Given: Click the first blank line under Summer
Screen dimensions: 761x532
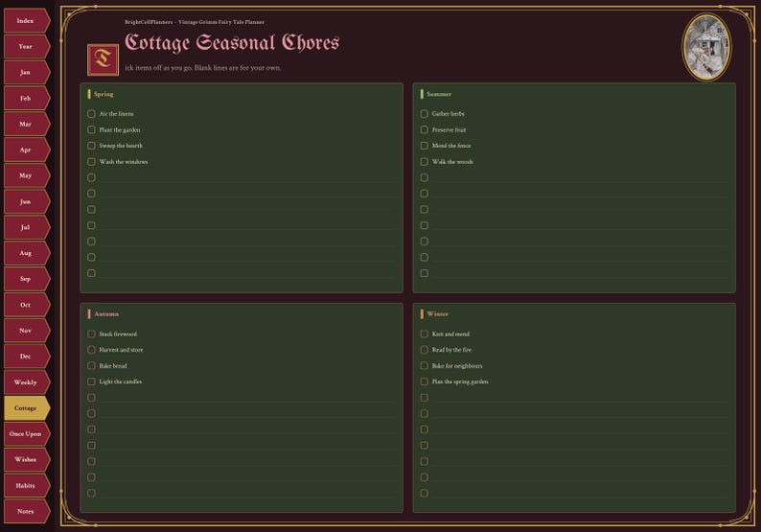Looking at the screenshot, I should 580,177.
